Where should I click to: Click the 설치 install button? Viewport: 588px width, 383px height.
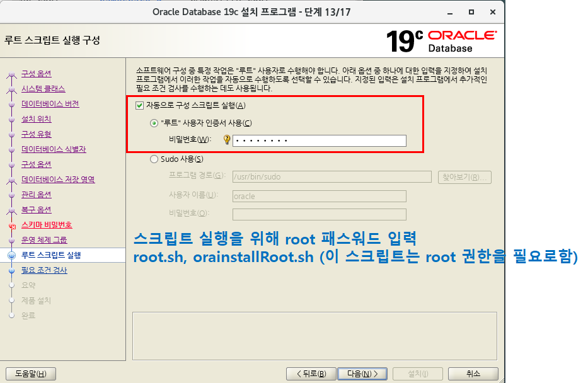pyautogui.click(x=418, y=374)
